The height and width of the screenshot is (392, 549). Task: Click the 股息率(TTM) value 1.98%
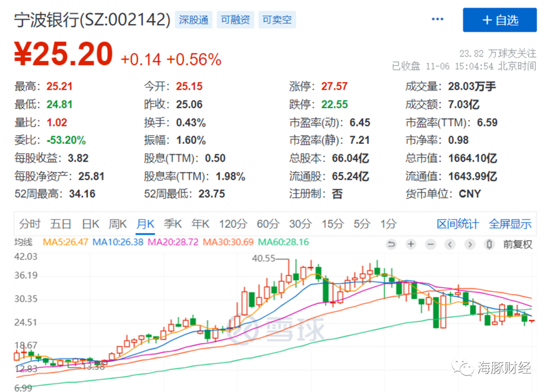(x=230, y=176)
